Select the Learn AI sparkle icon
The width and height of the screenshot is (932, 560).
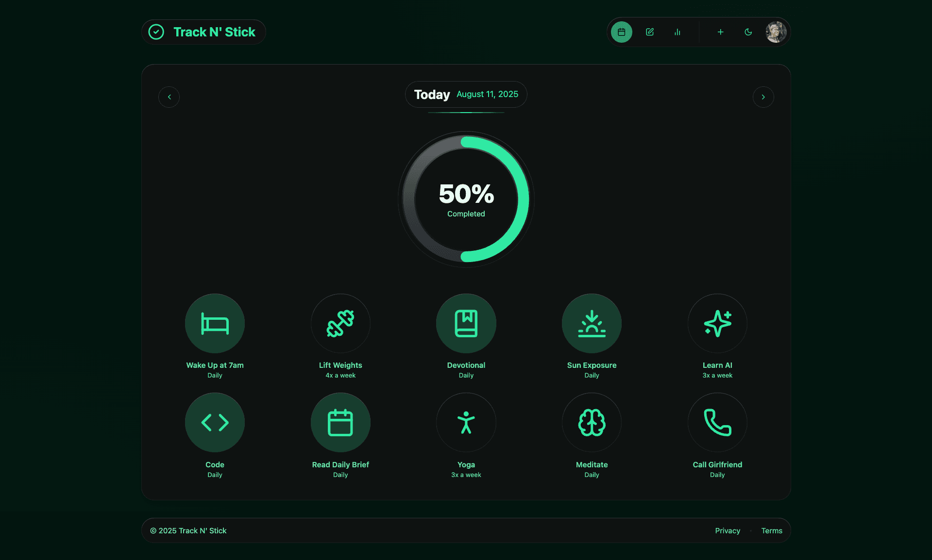click(717, 323)
